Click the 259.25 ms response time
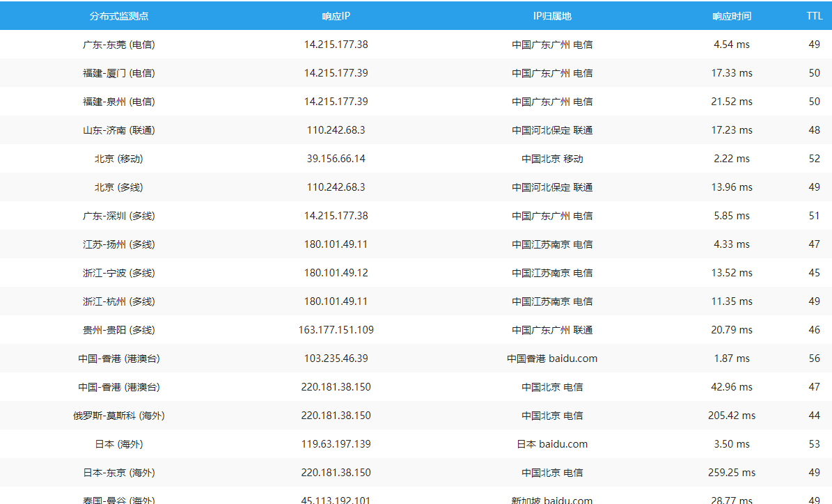832x504 pixels. 731,473
